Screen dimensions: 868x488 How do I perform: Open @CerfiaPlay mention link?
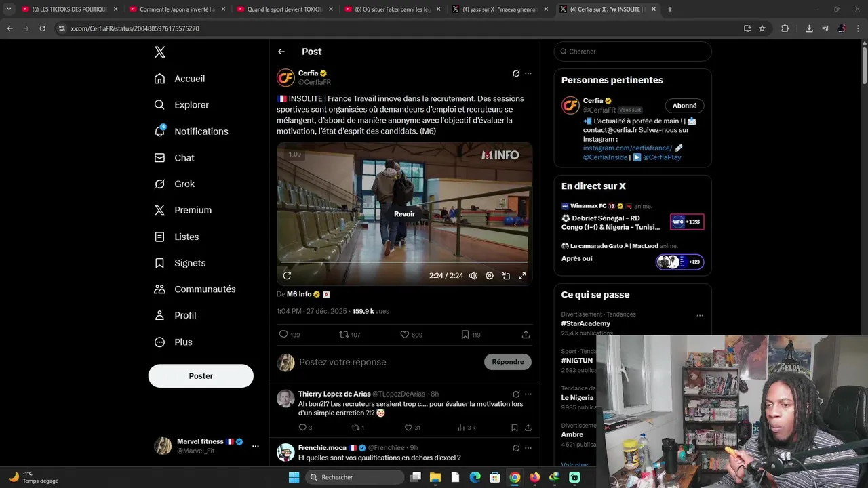coord(662,157)
